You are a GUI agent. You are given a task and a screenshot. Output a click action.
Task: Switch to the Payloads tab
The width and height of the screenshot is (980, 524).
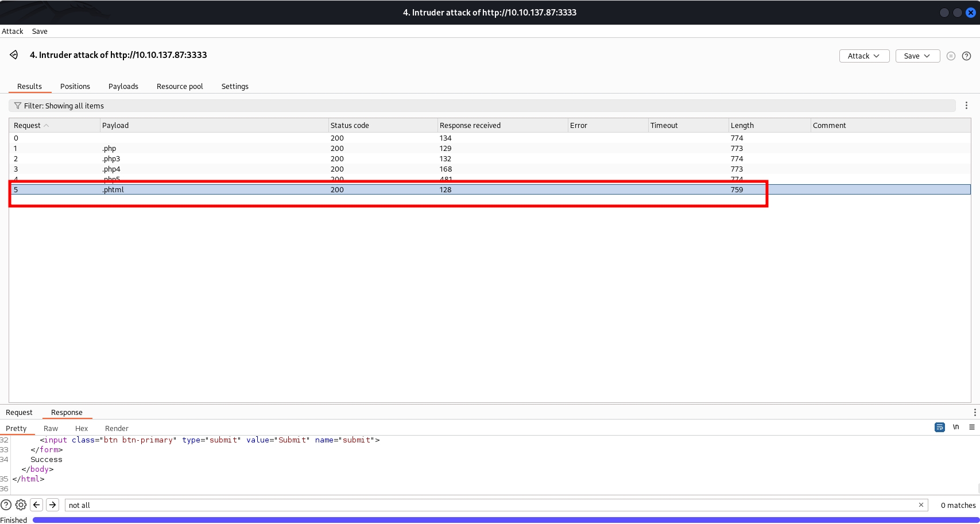click(123, 87)
